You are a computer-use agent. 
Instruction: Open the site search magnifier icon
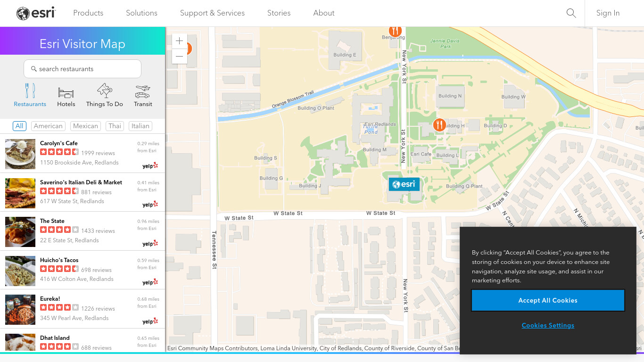[571, 13]
